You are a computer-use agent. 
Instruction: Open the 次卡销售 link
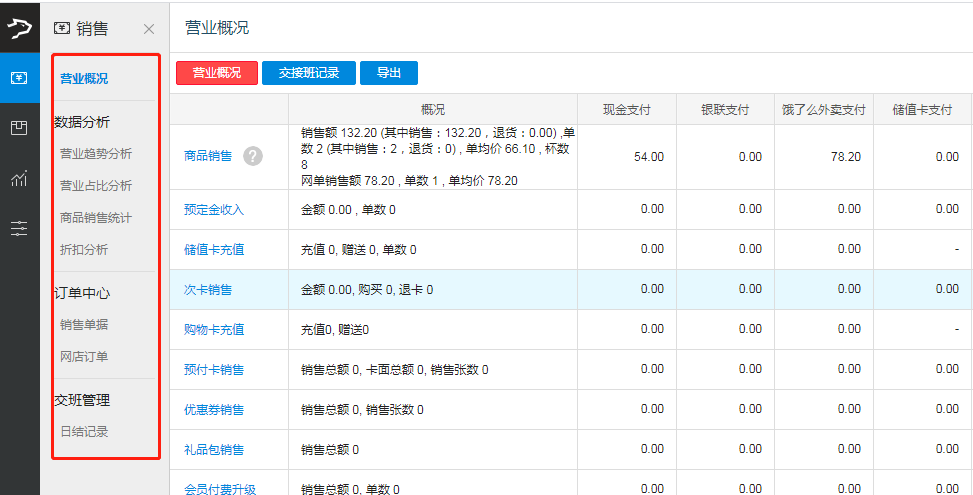pos(208,290)
